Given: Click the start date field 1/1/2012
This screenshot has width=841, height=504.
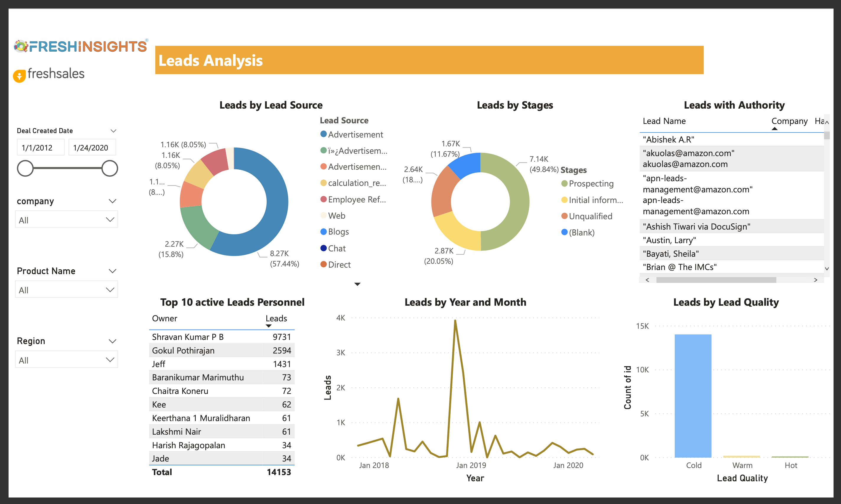Looking at the screenshot, I should click(x=40, y=148).
